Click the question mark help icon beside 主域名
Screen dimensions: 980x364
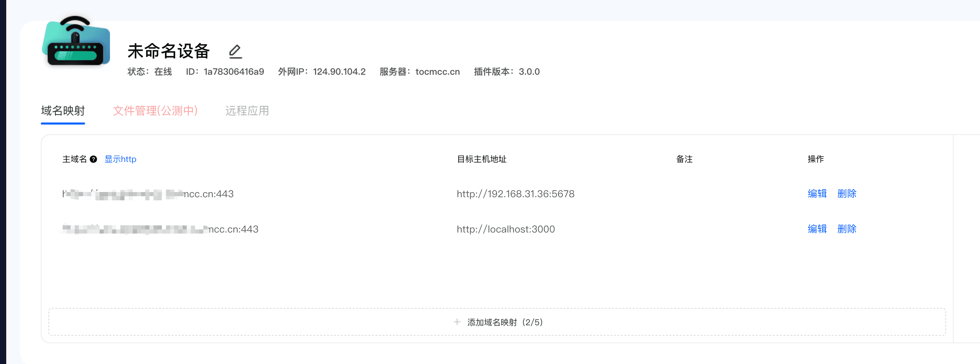click(x=93, y=159)
